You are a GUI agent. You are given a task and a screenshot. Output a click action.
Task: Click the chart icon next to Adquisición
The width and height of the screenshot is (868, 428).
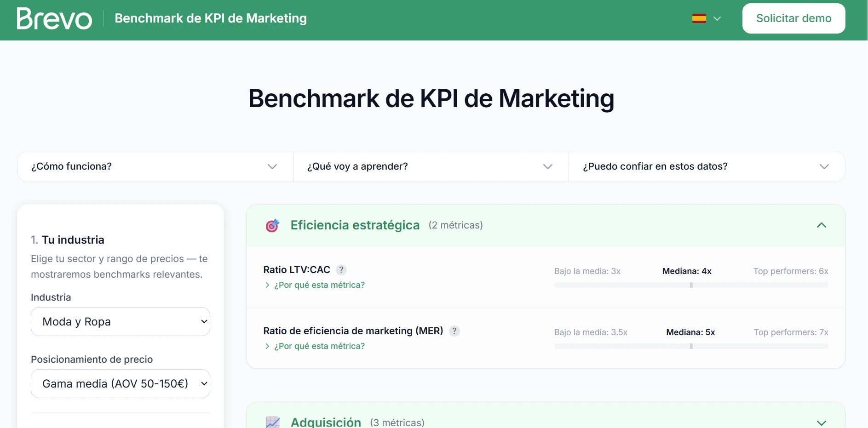[x=272, y=422]
